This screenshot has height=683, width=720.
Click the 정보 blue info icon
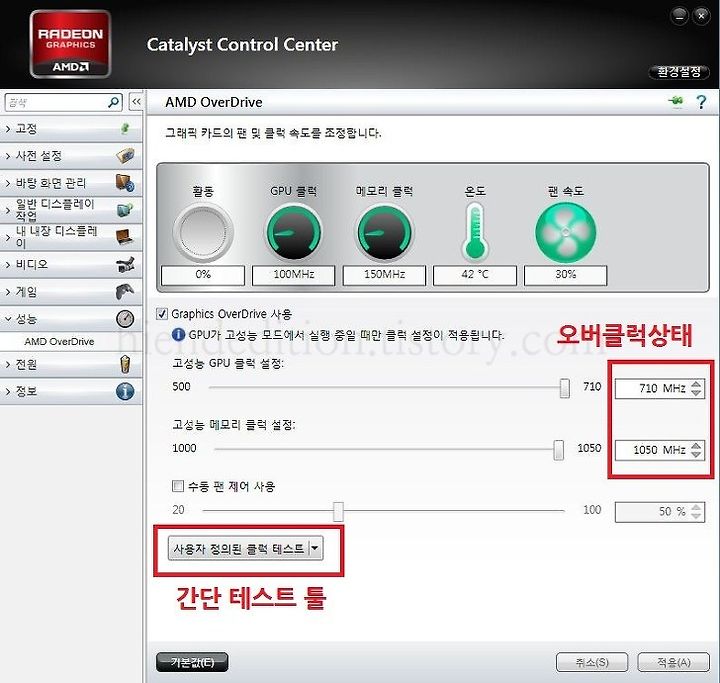[x=125, y=391]
